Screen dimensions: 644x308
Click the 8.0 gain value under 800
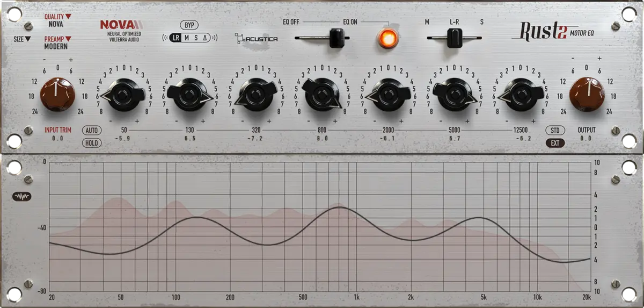[322, 139]
